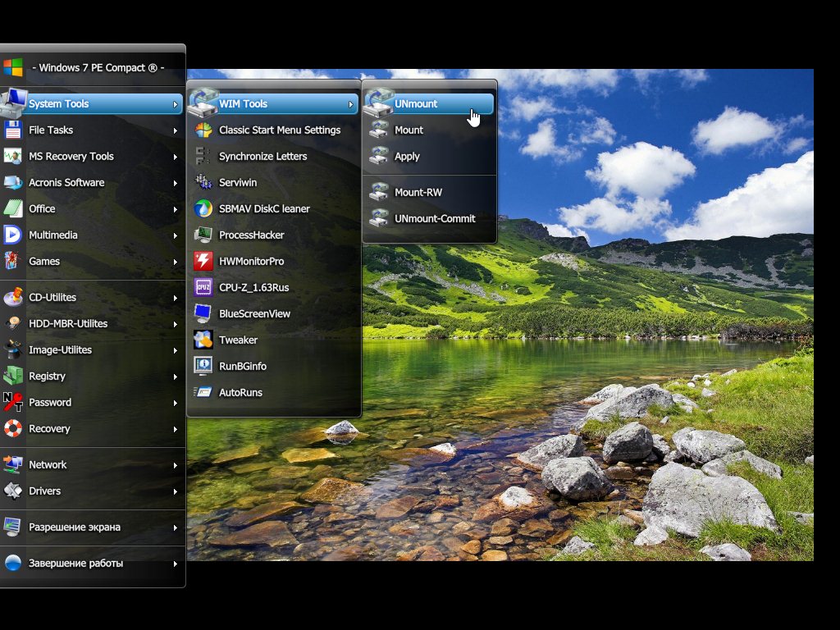The image size is (840, 630).
Task: Select UNmount in WIM Tools submenu
Action: (416, 104)
